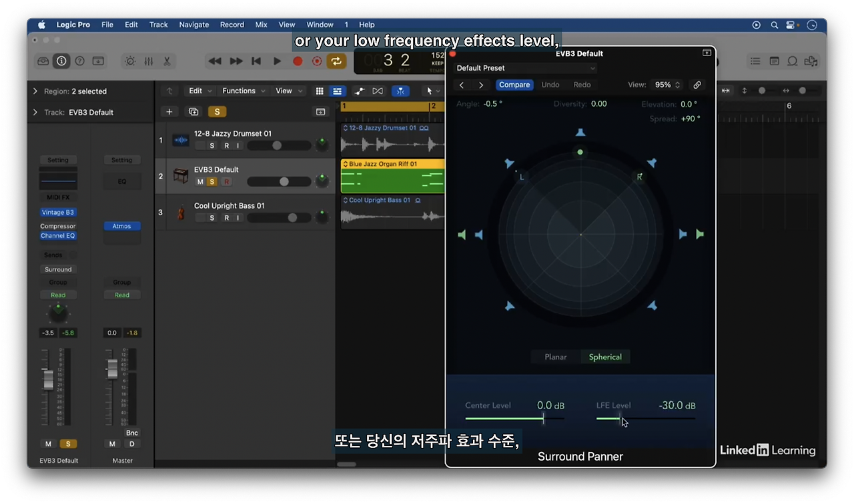Open the pointer tool menu

click(x=432, y=91)
